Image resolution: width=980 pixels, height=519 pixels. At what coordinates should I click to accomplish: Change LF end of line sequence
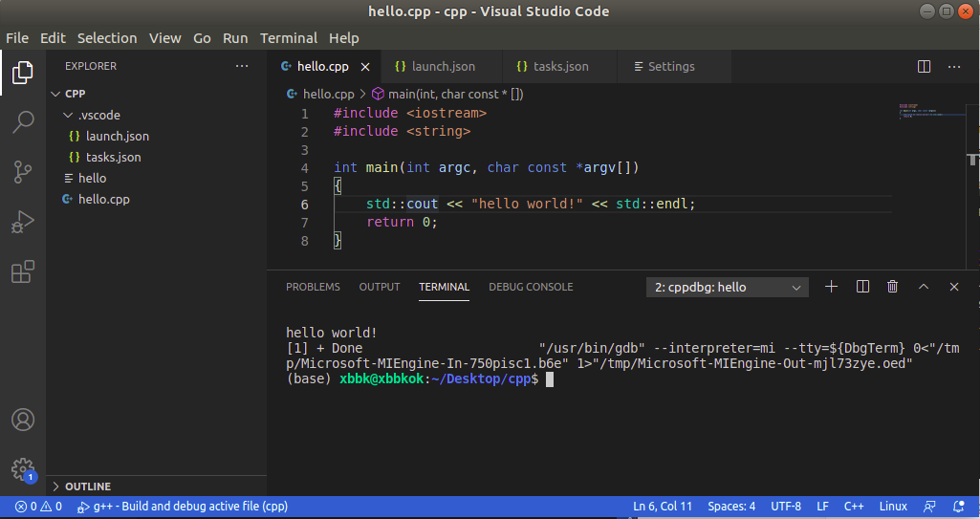point(822,507)
